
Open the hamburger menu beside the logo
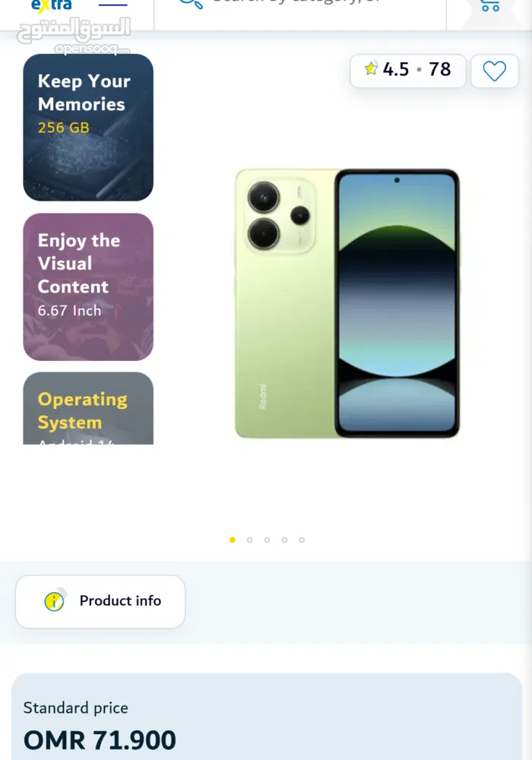click(113, 5)
